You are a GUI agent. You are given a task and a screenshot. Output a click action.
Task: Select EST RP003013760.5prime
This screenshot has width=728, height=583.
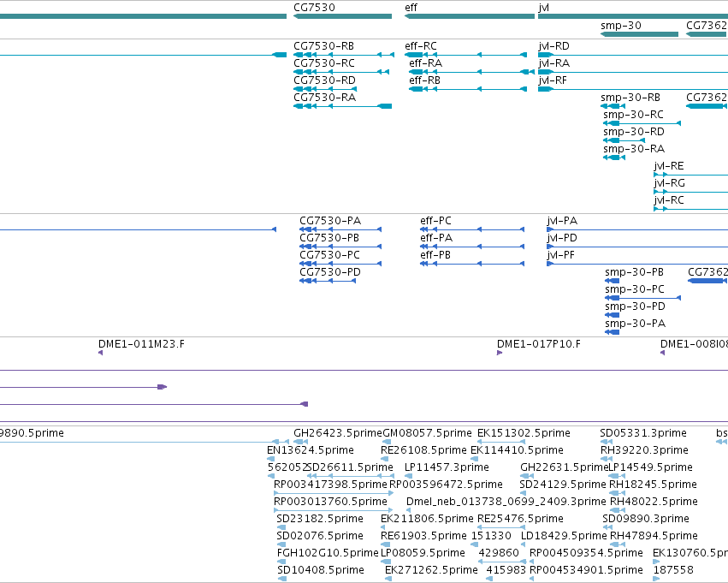click(x=330, y=502)
